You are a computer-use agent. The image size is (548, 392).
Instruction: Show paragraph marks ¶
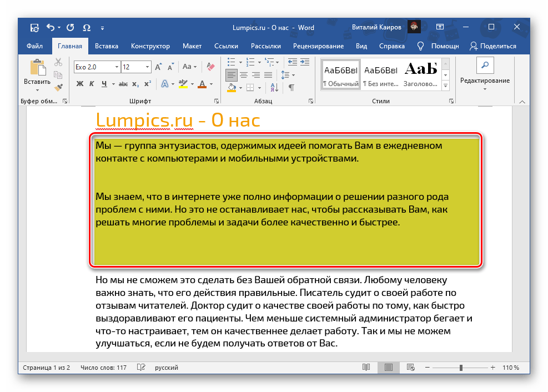pos(291,87)
